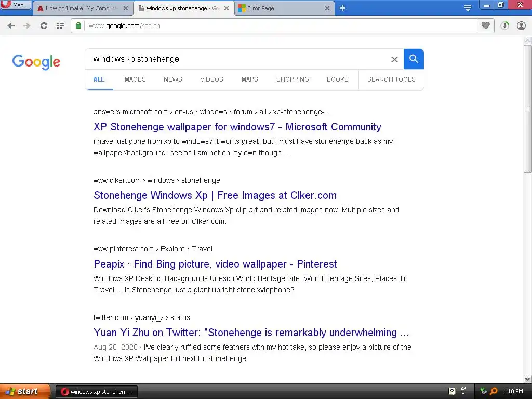Viewport: 532px width, 399px height.
Task: Open the Opera Menu button
Action: [x=16, y=5]
